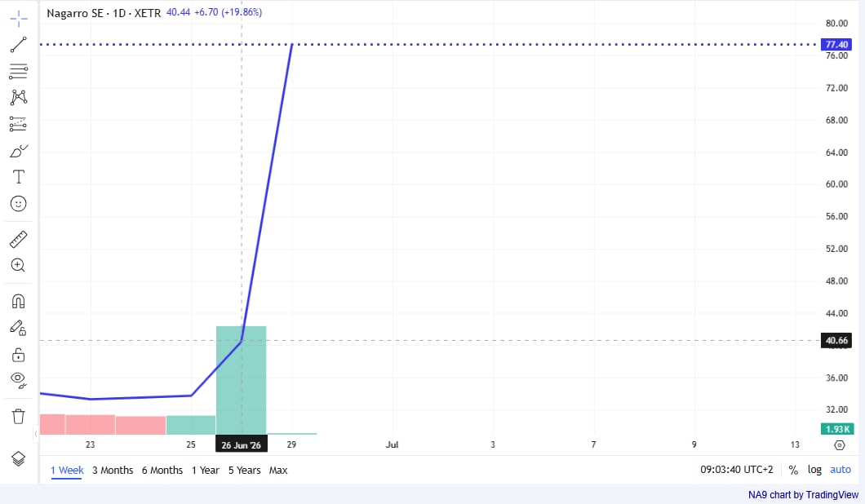Viewport: 865px width, 504px height.
Task: Select the brush drawing tool
Action: tap(18, 151)
